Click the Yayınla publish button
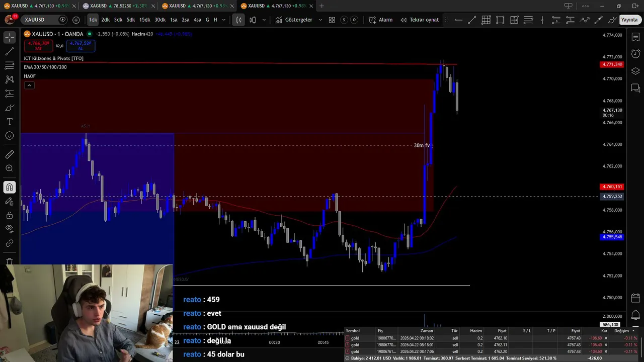The width and height of the screenshot is (644, 362). click(x=629, y=20)
